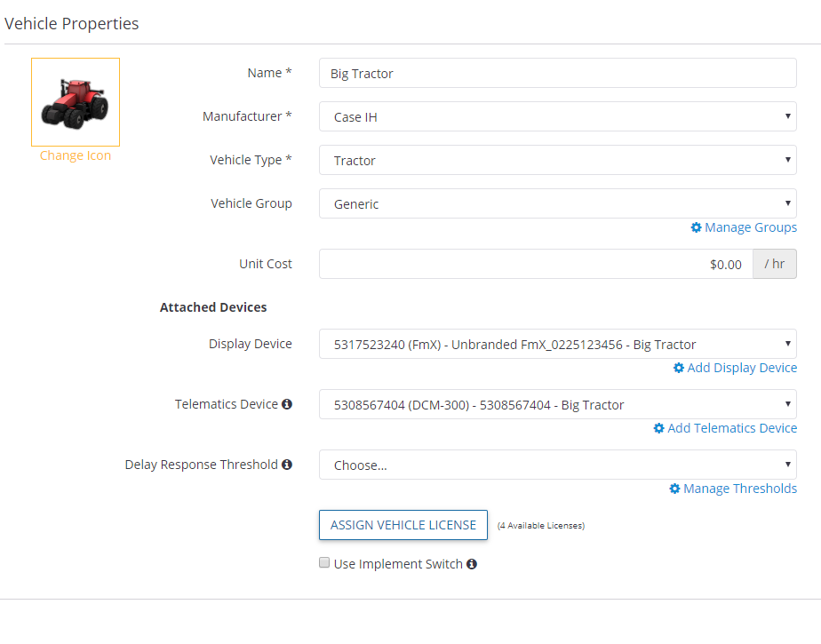The height and width of the screenshot is (644, 821).
Task: Click the gear icon beside Manage Groups
Action: coord(696,227)
